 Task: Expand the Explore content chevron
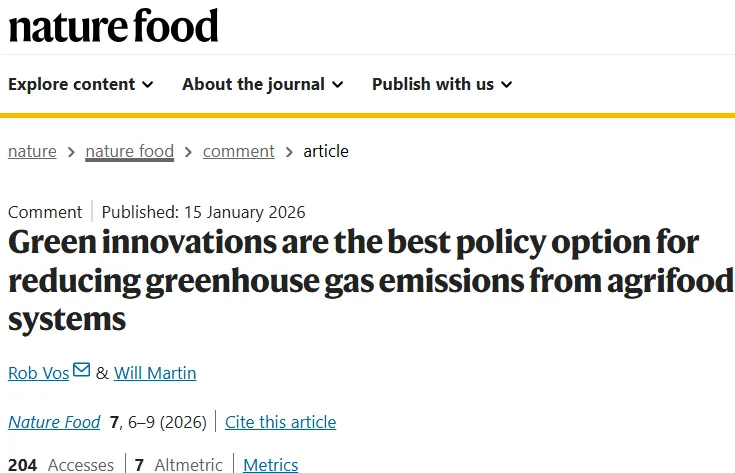pos(148,85)
